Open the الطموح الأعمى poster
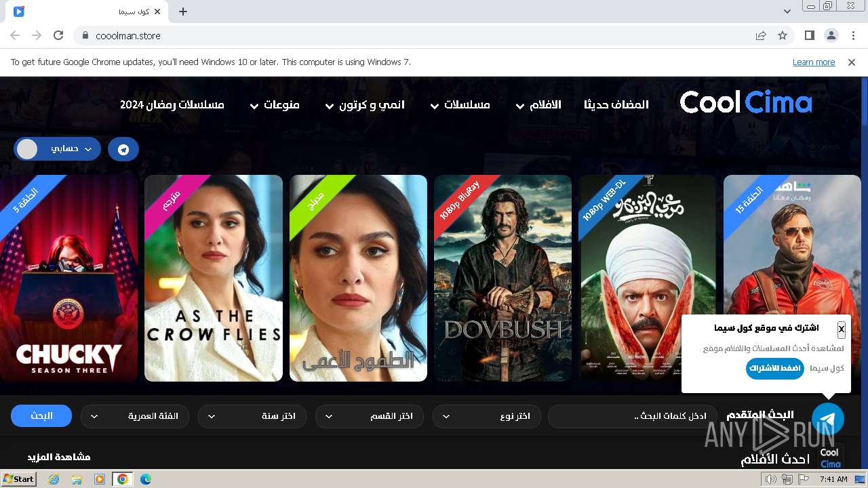Image resolution: width=868 pixels, height=488 pixels. tap(358, 278)
